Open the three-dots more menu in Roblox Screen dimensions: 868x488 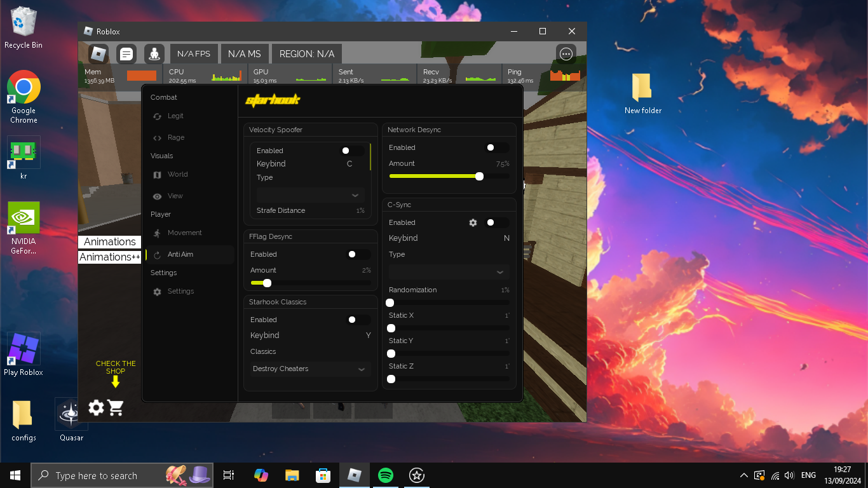[566, 54]
